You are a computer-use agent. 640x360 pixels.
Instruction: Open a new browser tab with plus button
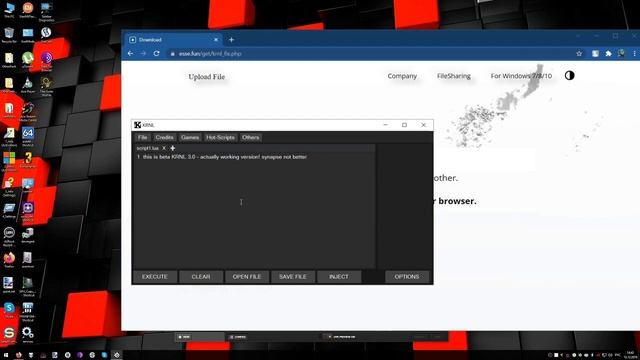pyautogui.click(x=231, y=40)
